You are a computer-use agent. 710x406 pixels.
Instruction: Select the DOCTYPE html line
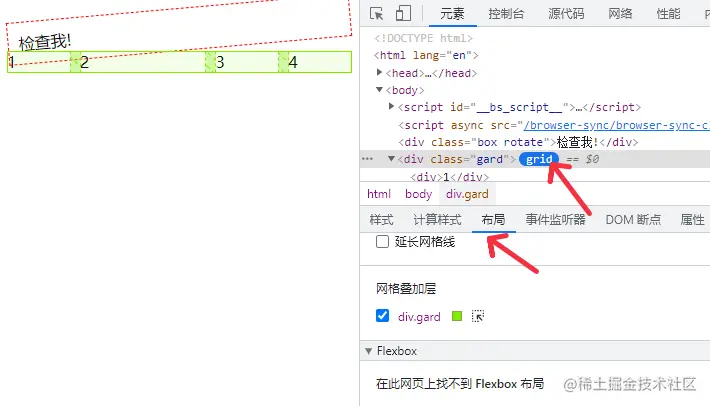pyautogui.click(x=423, y=38)
